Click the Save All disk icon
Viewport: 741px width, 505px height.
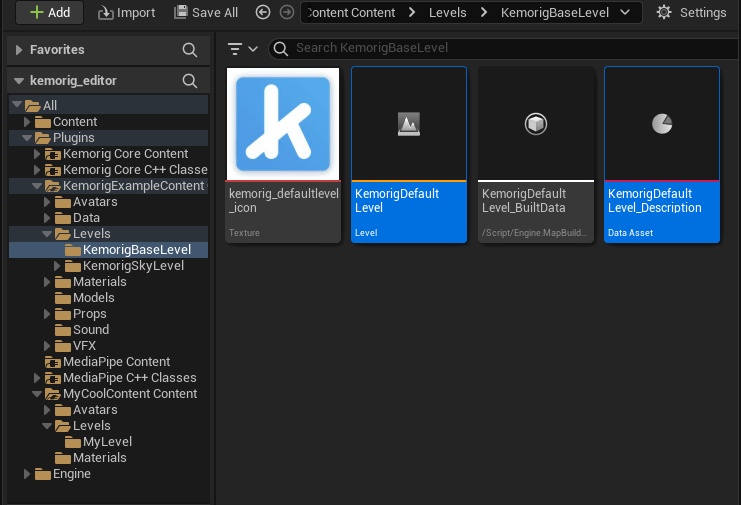[181, 13]
